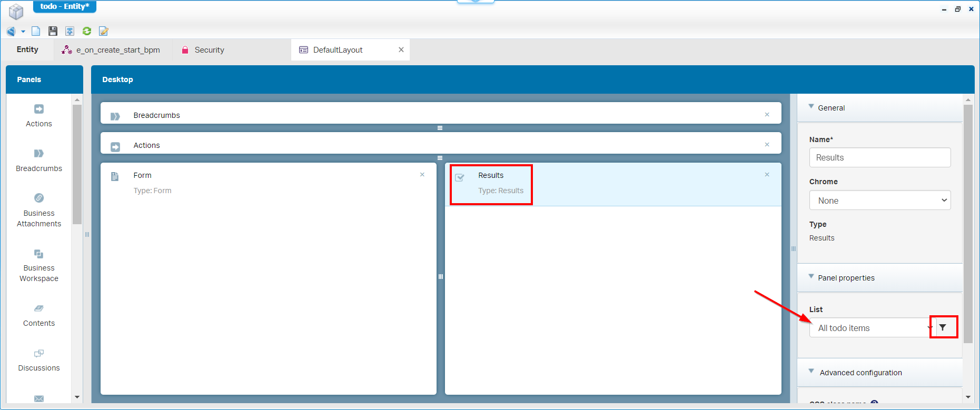Pick the Discussions panel icon
This screenshot has height=410, width=980.
[39, 353]
